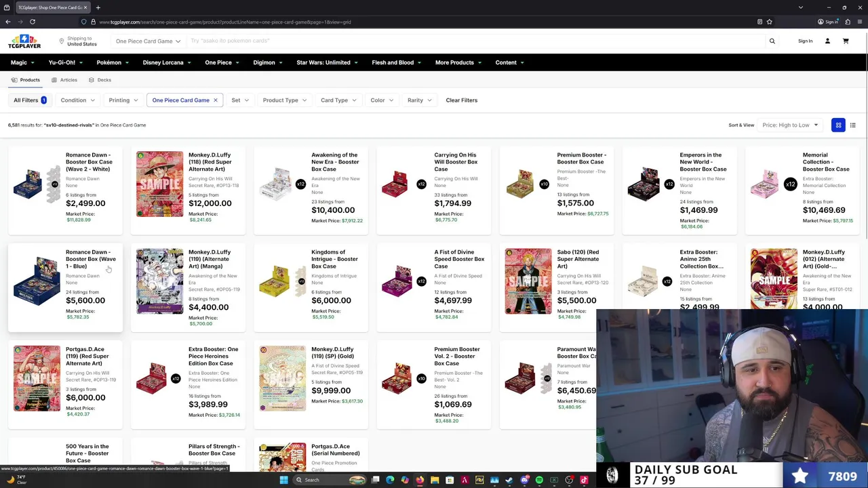Screen dimensions: 868x488
Task: Open browser Sign in account icon
Action: pos(828,22)
